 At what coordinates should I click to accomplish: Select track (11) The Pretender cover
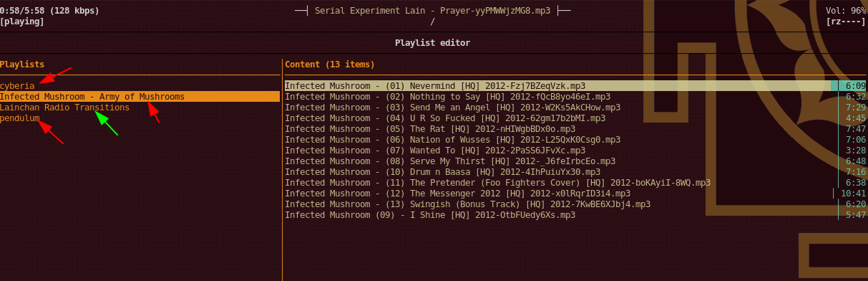(x=497, y=183)
